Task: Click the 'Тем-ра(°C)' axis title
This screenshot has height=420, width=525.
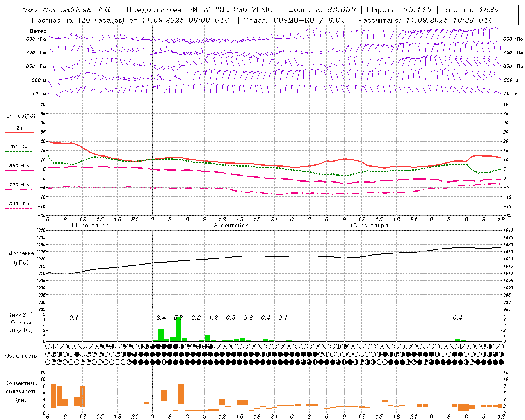Action: tap(19, 116)
